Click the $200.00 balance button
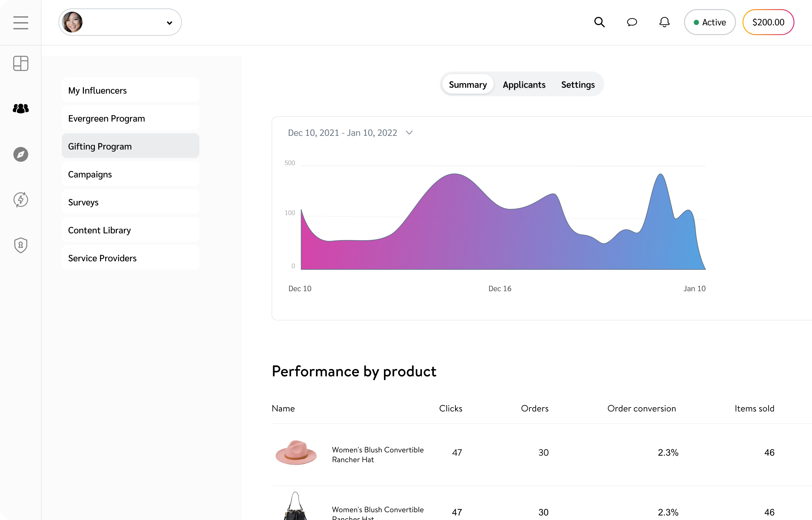 [768, 22]
